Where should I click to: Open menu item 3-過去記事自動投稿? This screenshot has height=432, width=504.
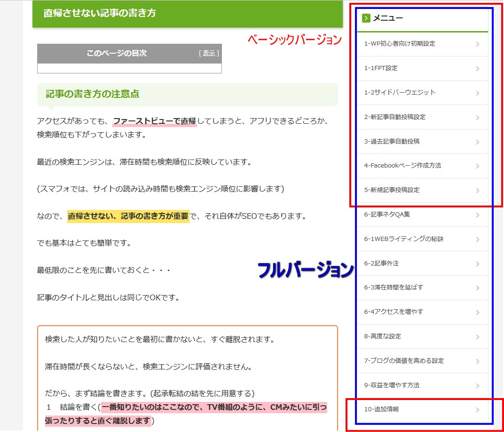point(422,142)
